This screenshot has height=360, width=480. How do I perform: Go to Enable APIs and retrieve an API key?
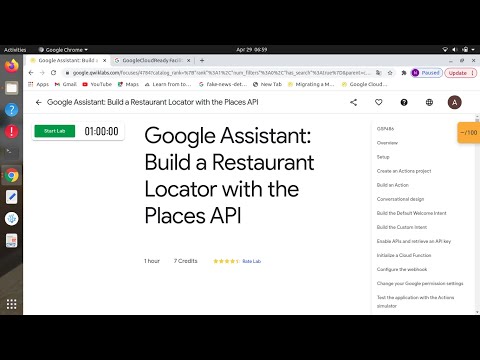tap(414, 241)
